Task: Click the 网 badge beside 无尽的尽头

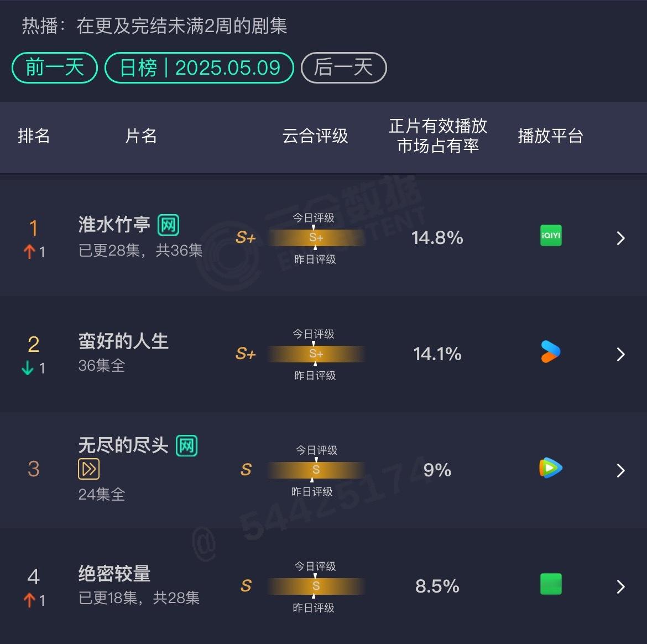Action: (186, 446)
